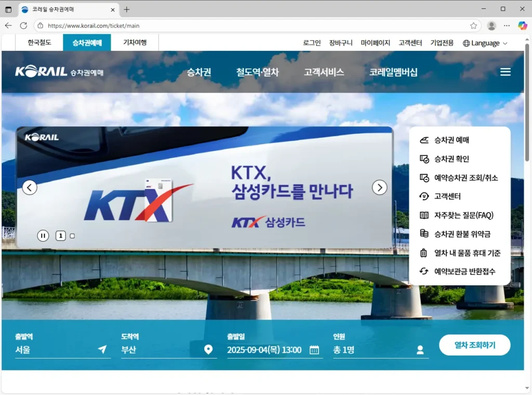The height and width of the screenshot is (395, 532).
Task: Switch to the 기차여행 tab
Action: coord(135,43)
